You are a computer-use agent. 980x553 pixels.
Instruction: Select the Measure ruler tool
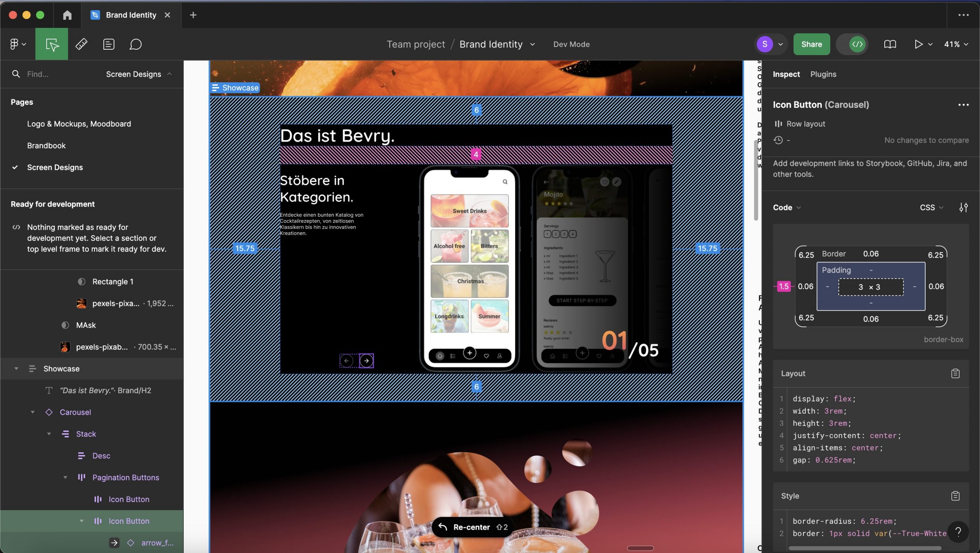(81, 44)
